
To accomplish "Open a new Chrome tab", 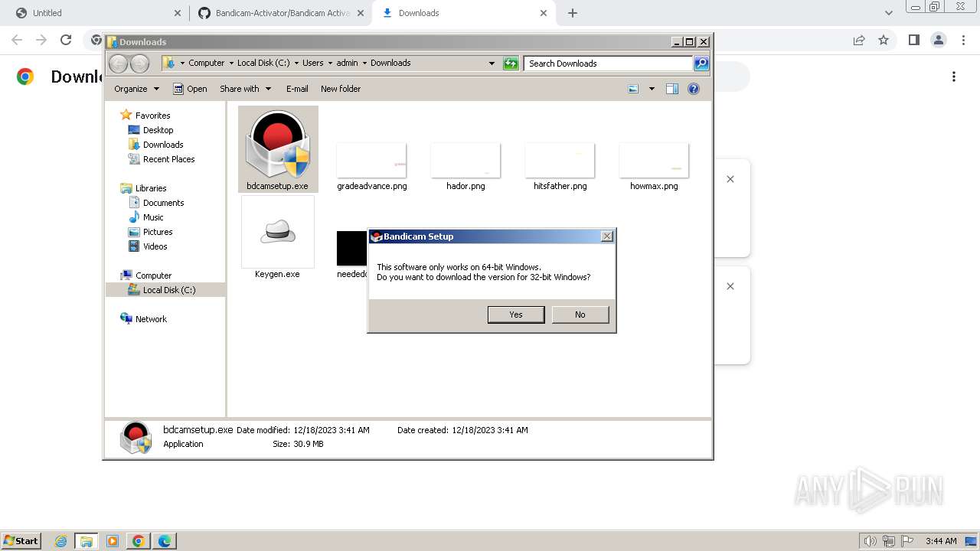I will click(572, 13).
